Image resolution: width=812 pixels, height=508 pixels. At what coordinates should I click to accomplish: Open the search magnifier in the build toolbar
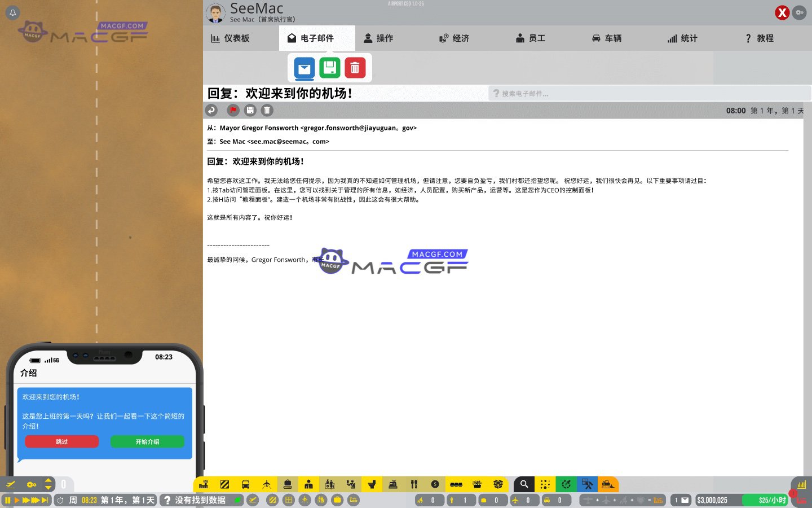point(524,484)
